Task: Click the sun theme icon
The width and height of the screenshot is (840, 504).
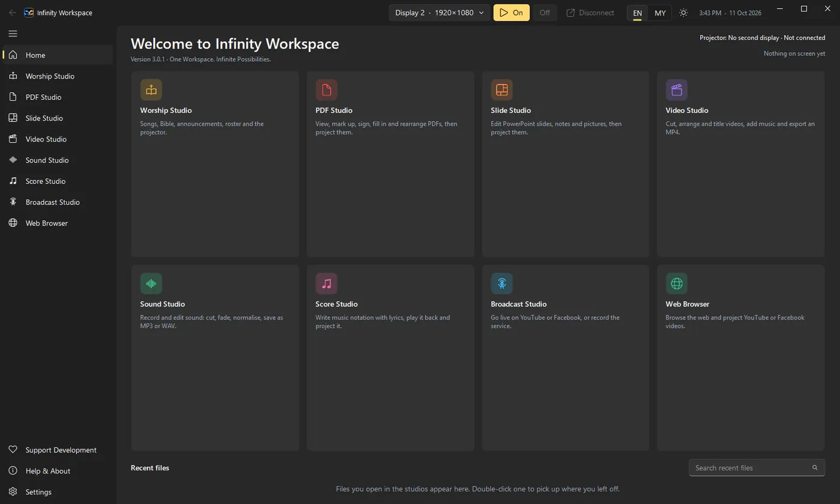Action: (x=683, y=13)
